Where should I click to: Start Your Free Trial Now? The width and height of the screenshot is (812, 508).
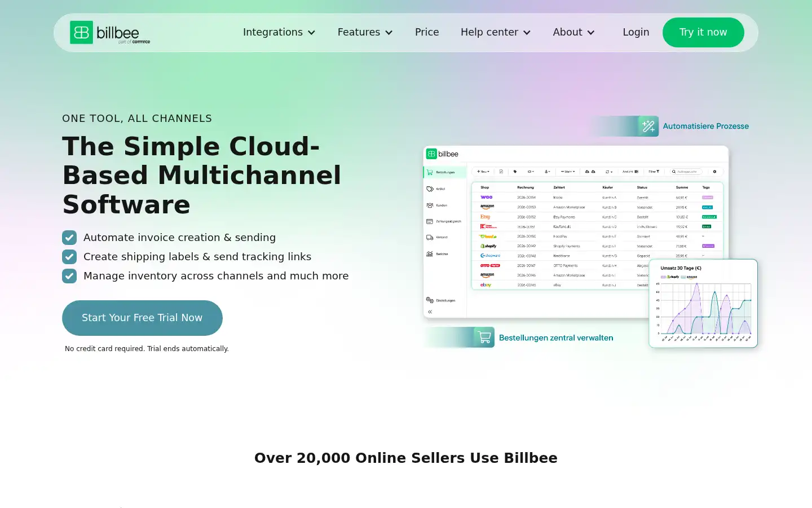[x=142, y=318]
